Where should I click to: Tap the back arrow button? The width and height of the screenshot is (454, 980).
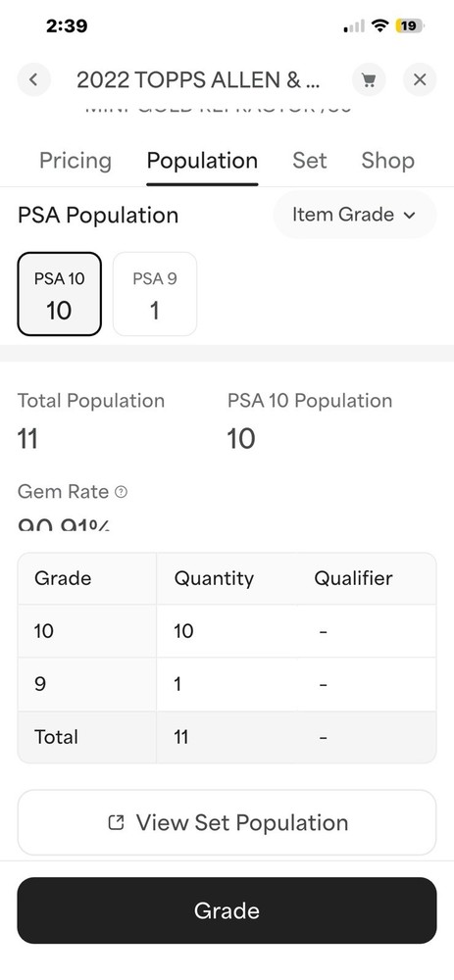[33, 79]
